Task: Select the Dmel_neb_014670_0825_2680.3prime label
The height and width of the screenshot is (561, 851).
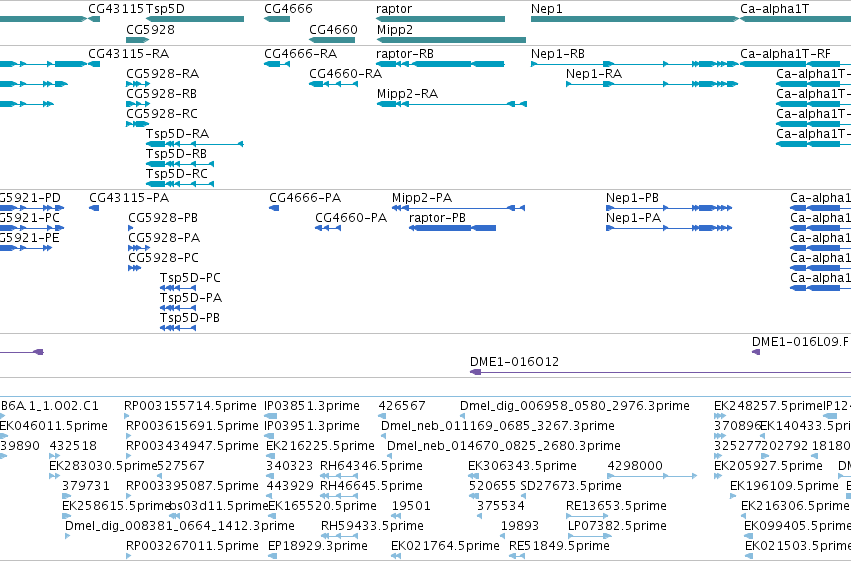Action: click(x=504, y=446)
